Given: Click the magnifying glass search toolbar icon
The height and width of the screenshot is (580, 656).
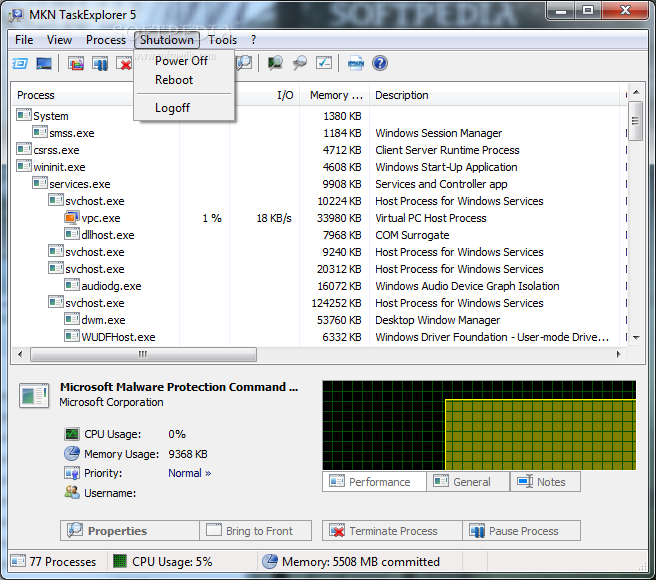Looking at the screenshot, I should coord(300,63).
